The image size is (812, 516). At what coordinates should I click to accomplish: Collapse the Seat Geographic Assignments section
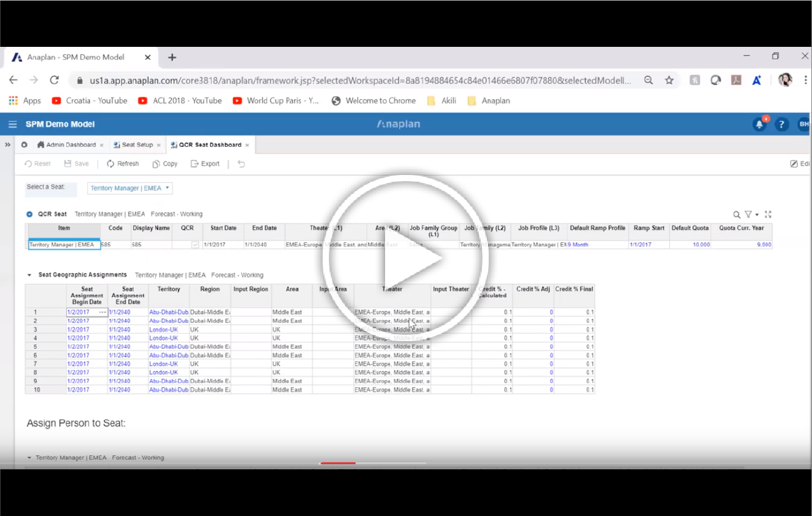[29, 275]
